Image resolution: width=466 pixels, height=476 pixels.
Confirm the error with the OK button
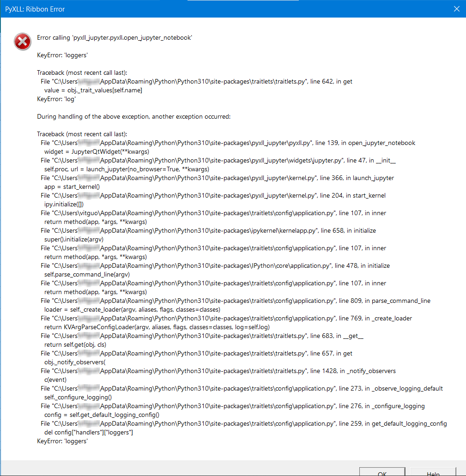(382, 472)
